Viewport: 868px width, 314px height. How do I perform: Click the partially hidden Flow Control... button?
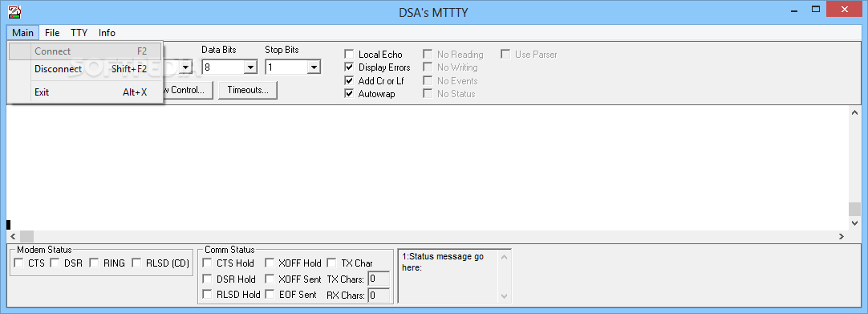(x=189, y=90)
